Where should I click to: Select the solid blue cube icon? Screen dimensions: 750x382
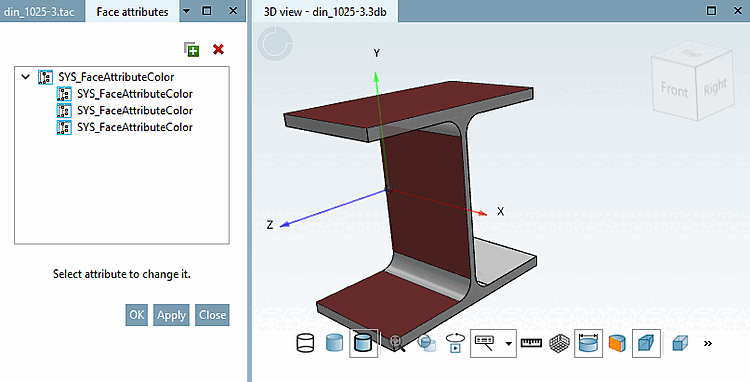pos(680,343)
